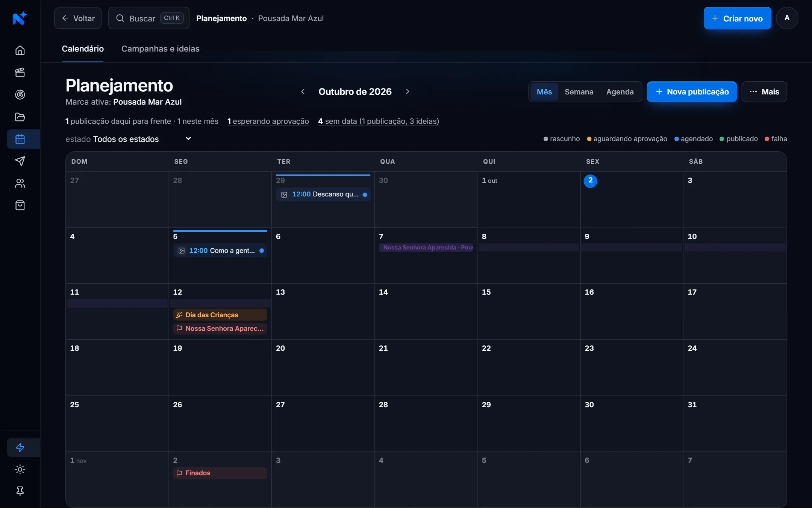Click the 1 esperando aprovação link
Image resolution: width=812 pixels, height=508 pixels.
(268, 121)
